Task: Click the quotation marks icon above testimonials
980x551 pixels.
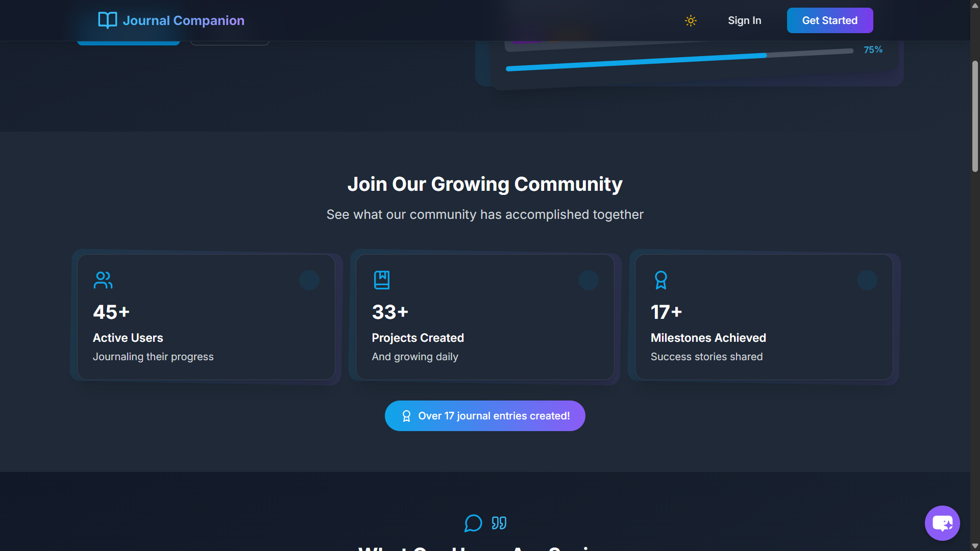Action: click(x=499, y=523)
